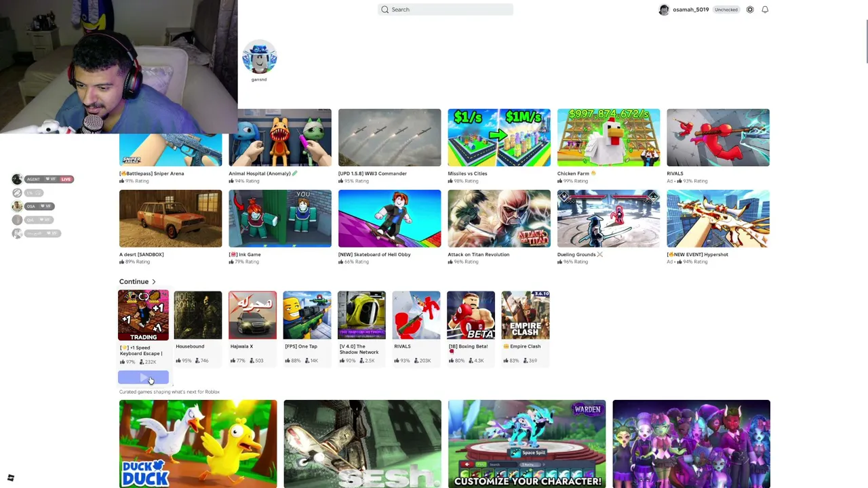
Task: Click the Roblox logo icon at bottom left
Action: 11,478
